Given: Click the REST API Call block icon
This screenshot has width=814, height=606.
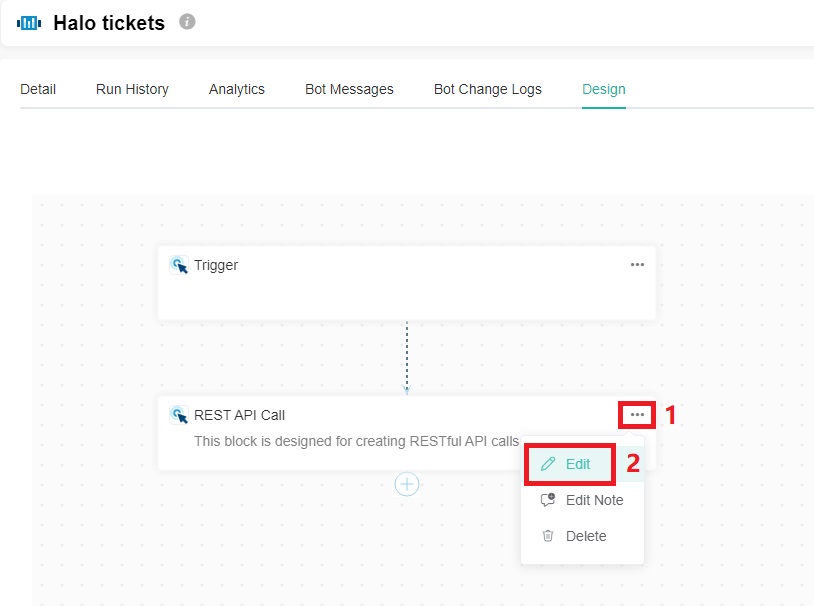Looking at the screenshot, I should (179, 415).
